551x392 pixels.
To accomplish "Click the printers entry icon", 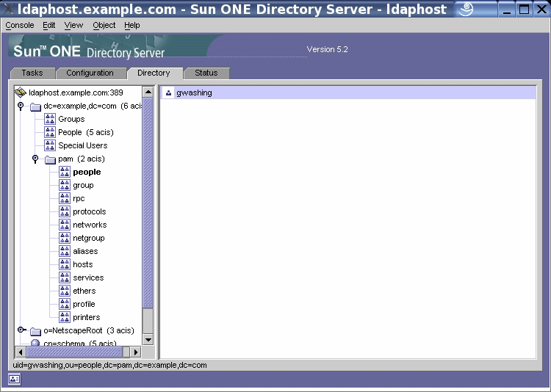I will coord(65,317).
